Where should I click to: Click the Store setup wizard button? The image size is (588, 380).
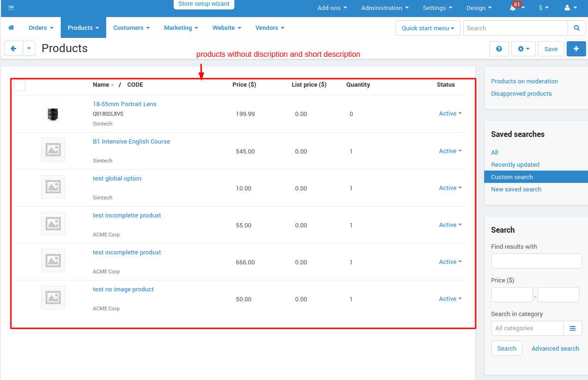[204, 4]
